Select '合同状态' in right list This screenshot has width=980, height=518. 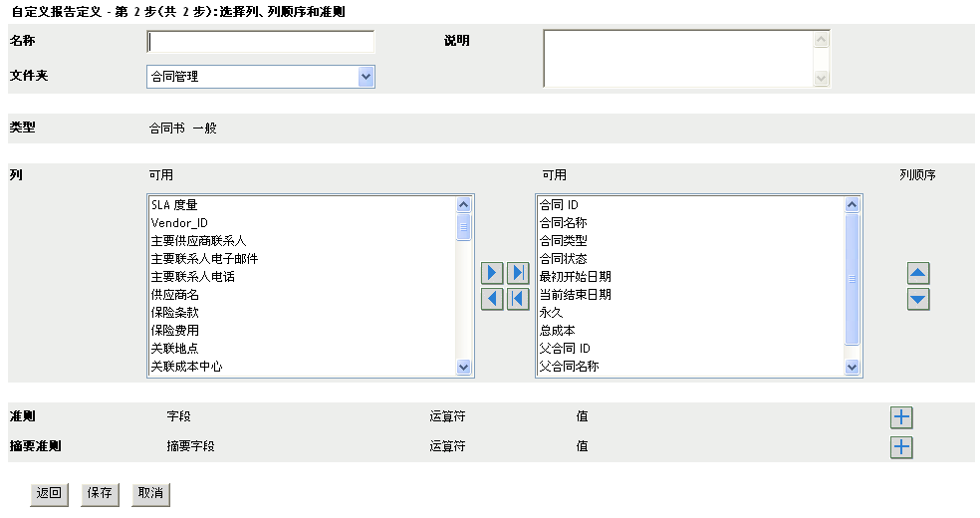[x=691, y=259]
